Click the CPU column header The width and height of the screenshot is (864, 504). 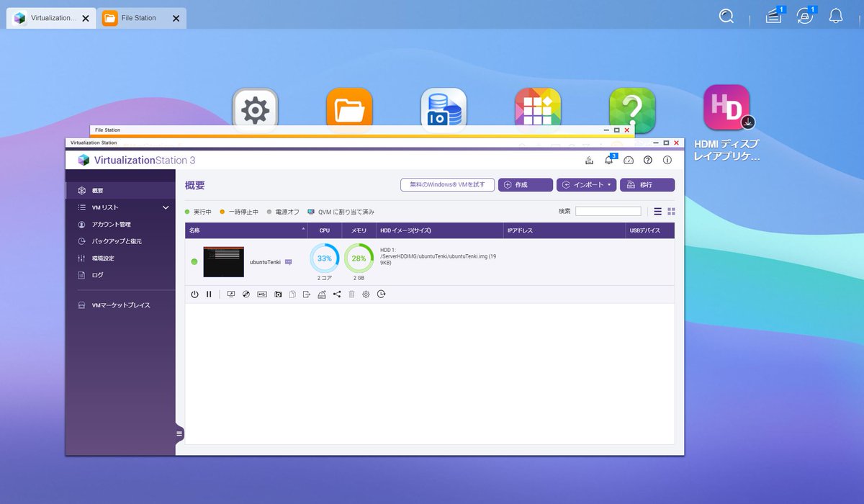pos(325,230)
